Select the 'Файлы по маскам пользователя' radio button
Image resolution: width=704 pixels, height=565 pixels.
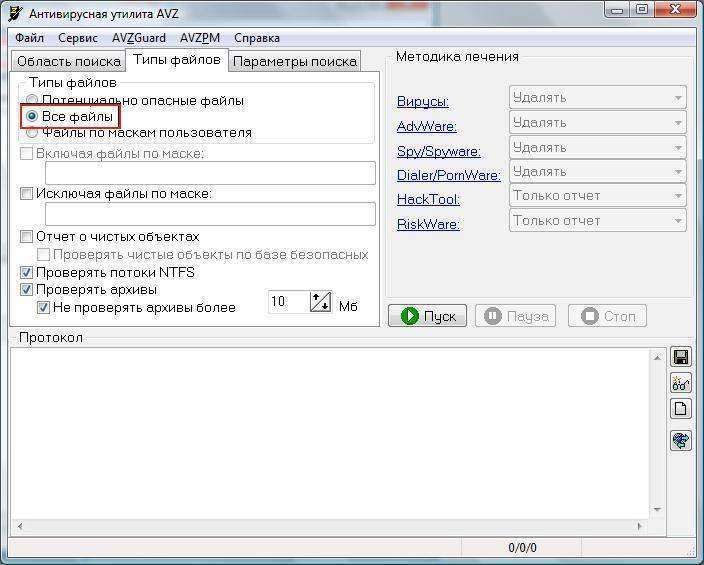(x=32, y=132)
